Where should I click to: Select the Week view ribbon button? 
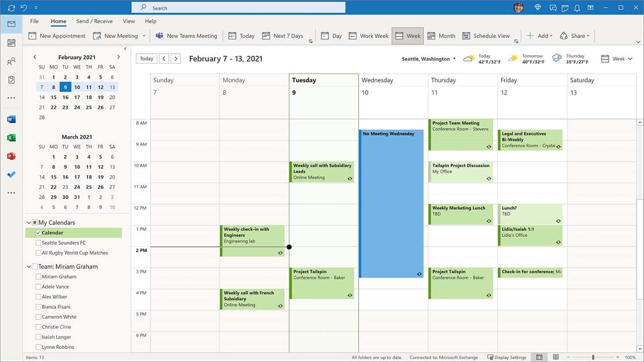(408, 36)
